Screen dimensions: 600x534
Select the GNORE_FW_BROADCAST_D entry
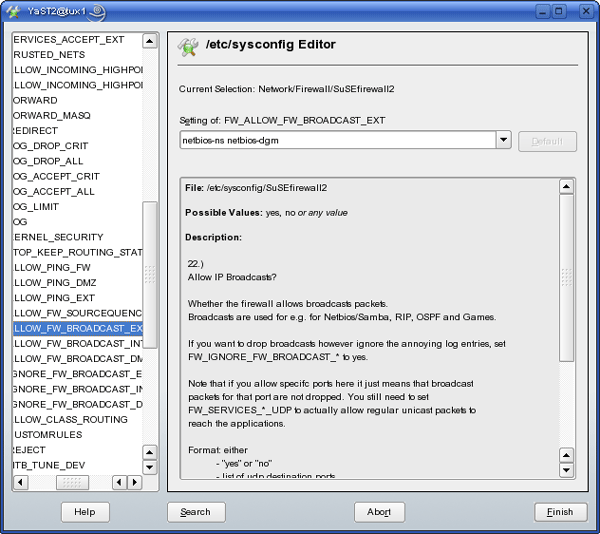pos(78,404)
